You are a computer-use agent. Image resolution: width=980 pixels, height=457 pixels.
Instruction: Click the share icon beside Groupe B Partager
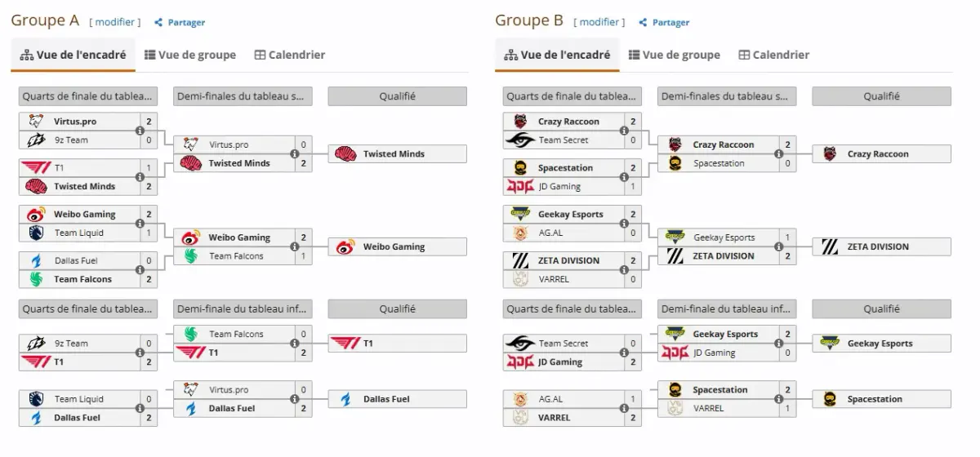(x=644, y=23)
